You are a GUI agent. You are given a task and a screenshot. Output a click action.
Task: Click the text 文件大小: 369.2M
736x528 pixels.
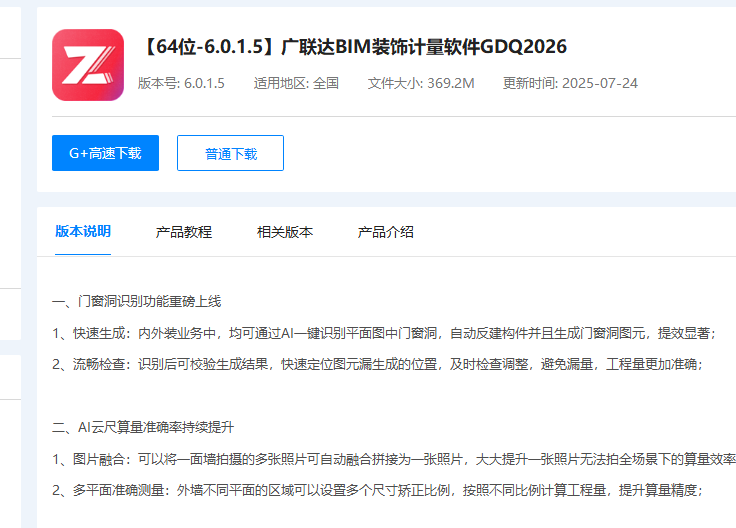[421, 83]
